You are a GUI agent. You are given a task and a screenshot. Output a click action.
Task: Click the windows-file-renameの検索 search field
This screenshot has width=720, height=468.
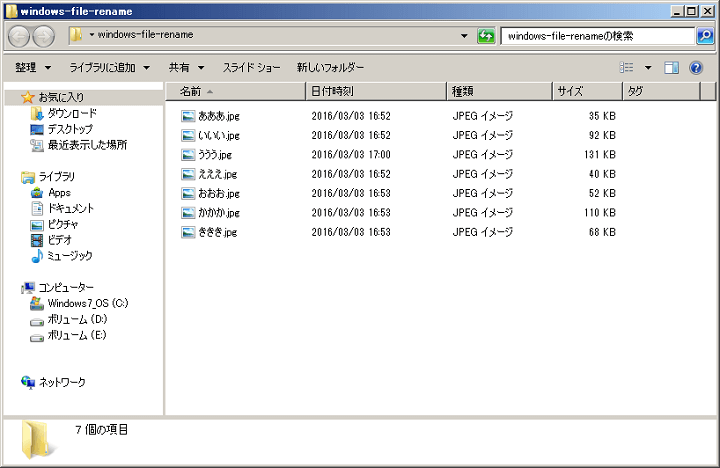[x=597, y=36]
